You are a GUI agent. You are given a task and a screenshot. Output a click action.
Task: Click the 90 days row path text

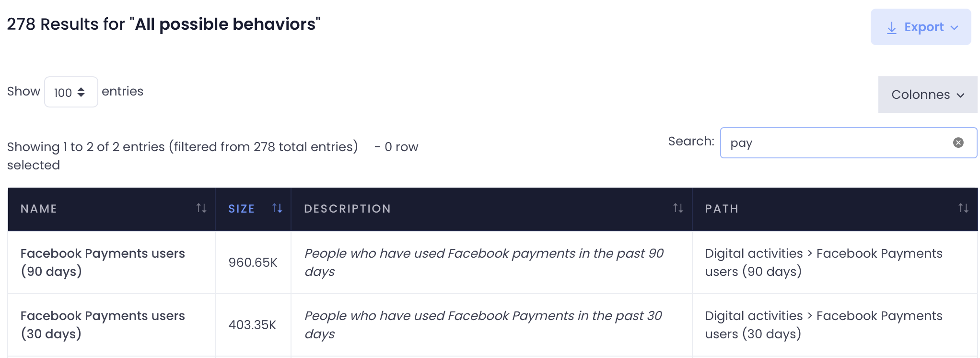click(x=823, y=263)
